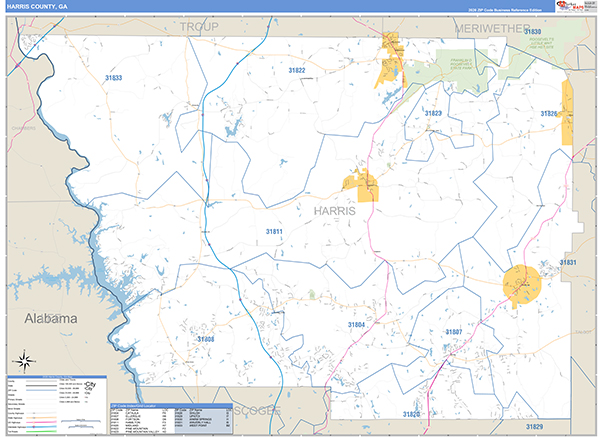Click the 31833 ZIP code label
The width and height of the screenshot is (600, 437).
click(114, 78)
